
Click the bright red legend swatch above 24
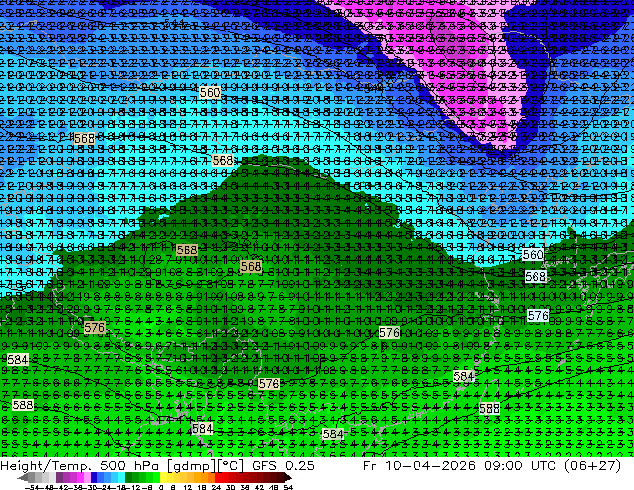click(x=218, y=478)
